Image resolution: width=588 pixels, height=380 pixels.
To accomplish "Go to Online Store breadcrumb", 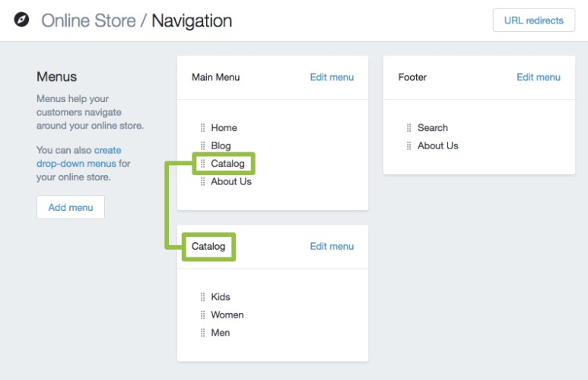I will (88, 21).
